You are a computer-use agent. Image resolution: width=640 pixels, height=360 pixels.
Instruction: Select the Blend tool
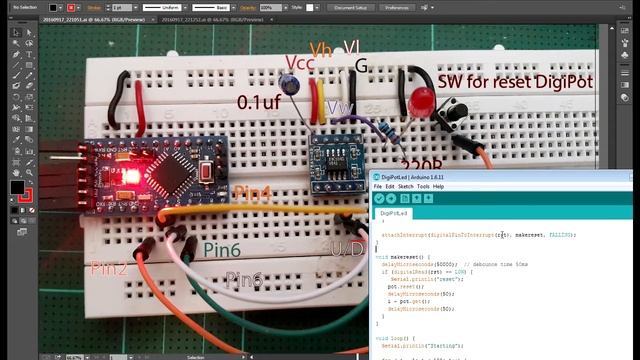pos(29,140)
